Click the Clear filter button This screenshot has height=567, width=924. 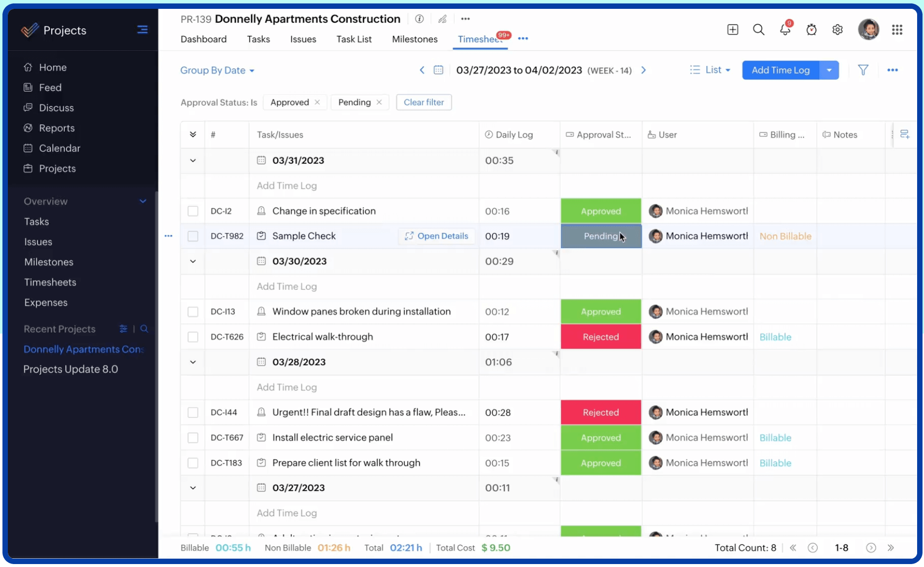(423, 102)
